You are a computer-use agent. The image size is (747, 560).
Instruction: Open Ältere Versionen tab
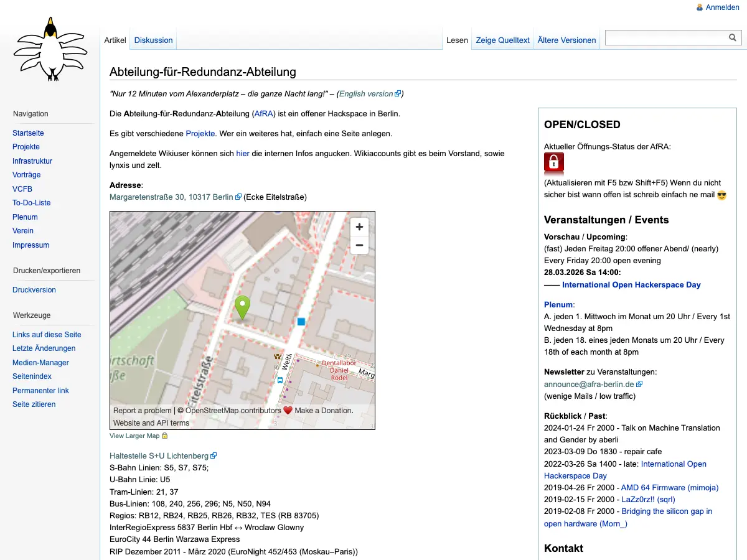click(x=567, y=40)
